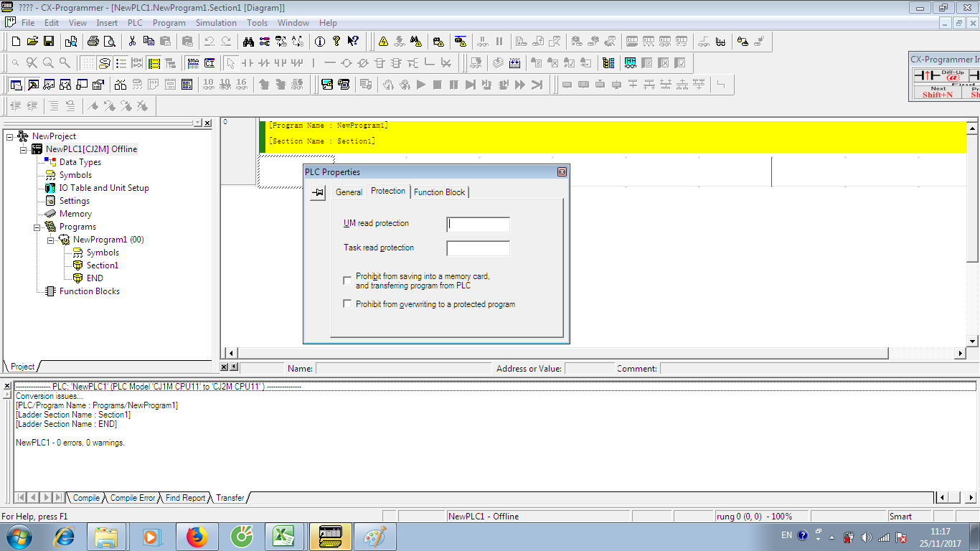Viewport: 980px width, 551px height.
Task: Click the pushpin icon in PLC Properties
Action: tap(317, 193)
